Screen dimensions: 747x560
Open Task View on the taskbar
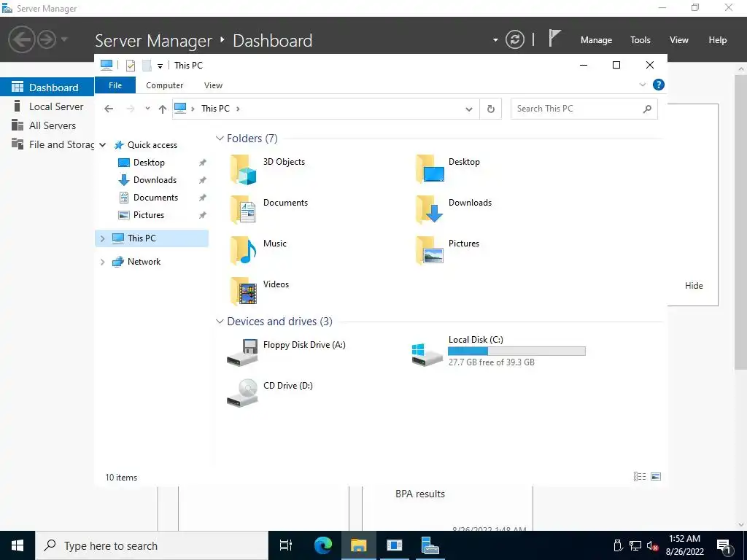[x=286, y=545]
